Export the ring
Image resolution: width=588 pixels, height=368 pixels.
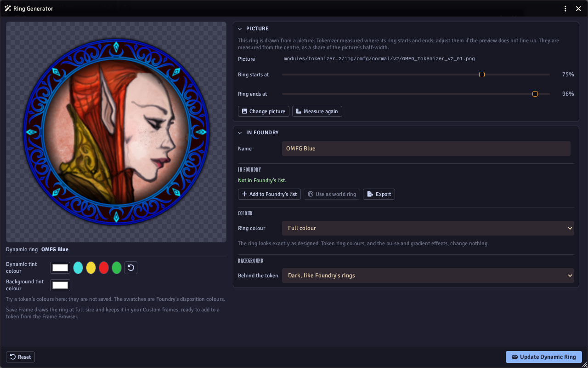point(379,194)
